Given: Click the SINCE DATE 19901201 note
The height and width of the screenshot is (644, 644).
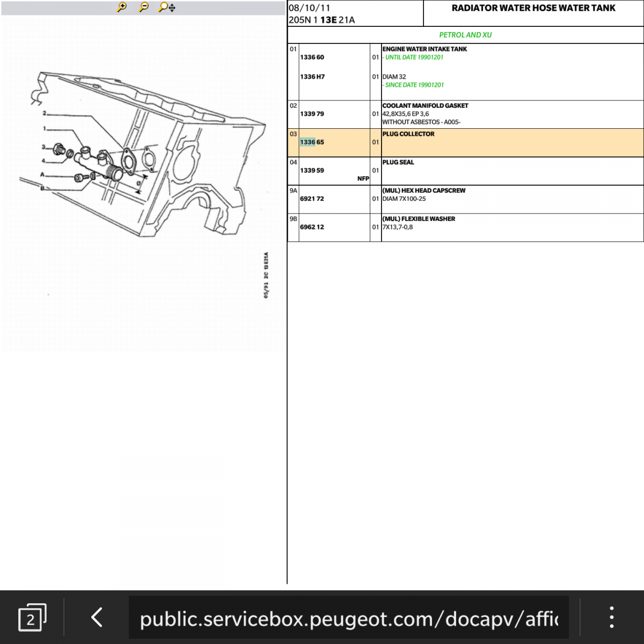Looking at the screenshot, I should click(x=413, y=85).
